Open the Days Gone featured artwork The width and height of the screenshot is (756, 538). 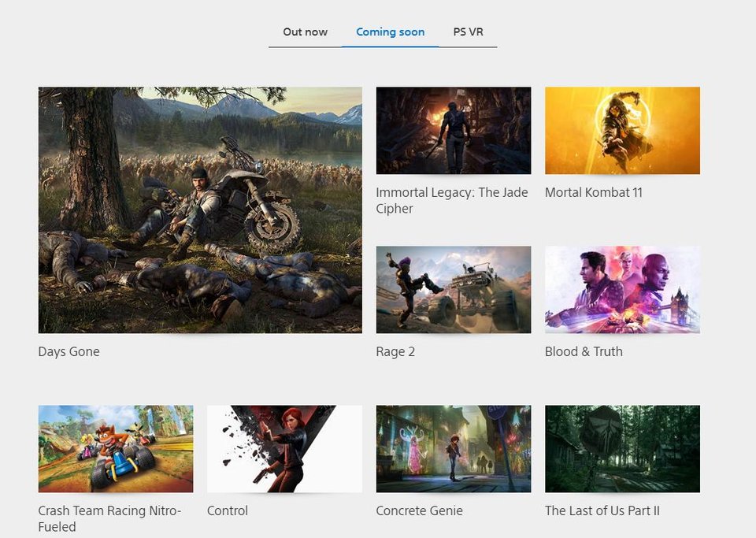[200, 210]
